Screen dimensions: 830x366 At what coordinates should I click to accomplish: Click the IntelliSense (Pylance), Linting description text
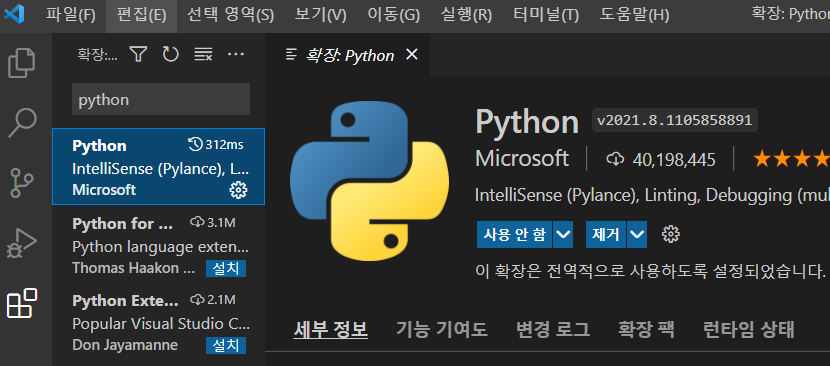point(653,195)
